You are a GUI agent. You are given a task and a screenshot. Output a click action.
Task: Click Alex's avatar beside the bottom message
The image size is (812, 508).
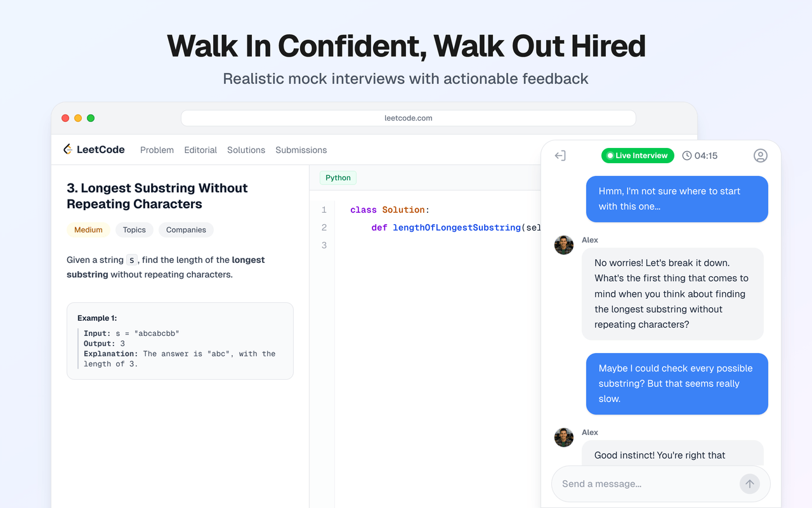pos(563,437)
